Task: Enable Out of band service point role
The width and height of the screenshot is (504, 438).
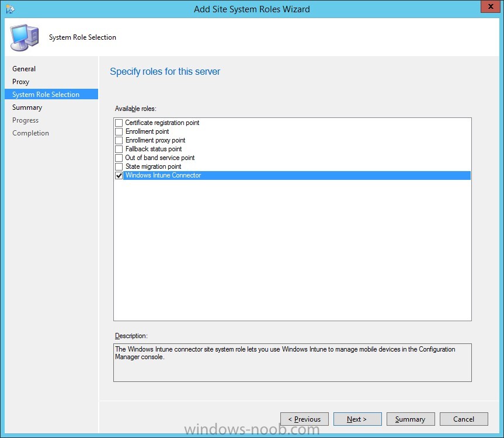Action: pos(119,158)
